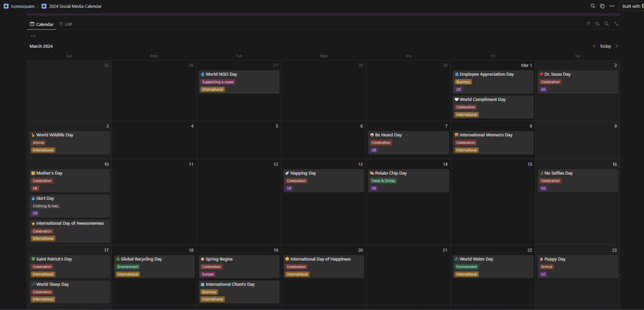The image size is (644, 310).
Task: Go to the previous month using the left chevron
Action: pos(594,46)
